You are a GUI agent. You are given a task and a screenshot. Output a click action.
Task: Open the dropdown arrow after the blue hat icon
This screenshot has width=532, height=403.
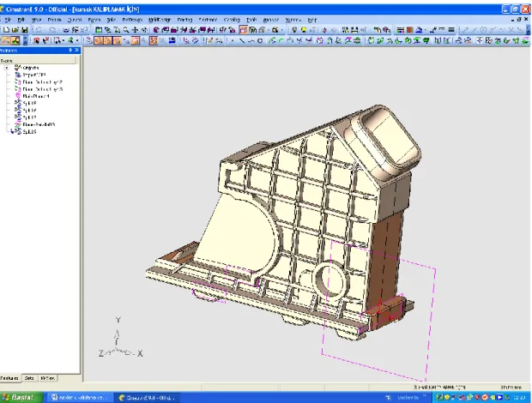coord(426,30)
